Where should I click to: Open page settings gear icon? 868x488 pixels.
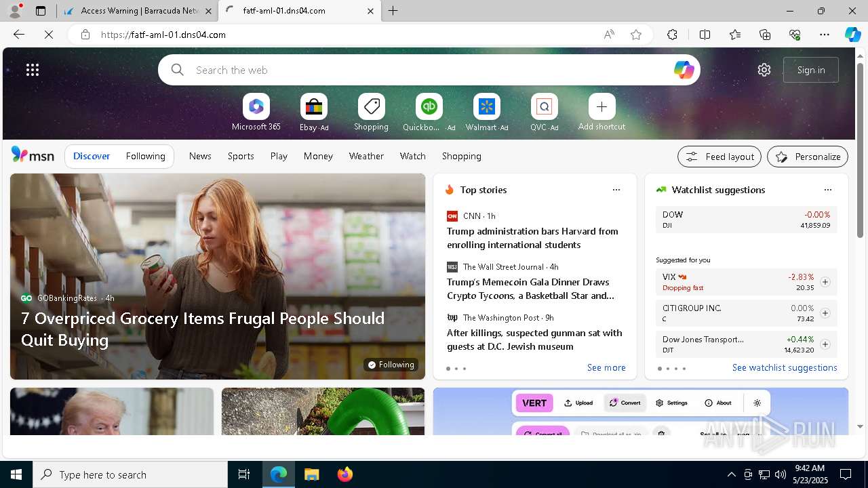pos(764,70)
